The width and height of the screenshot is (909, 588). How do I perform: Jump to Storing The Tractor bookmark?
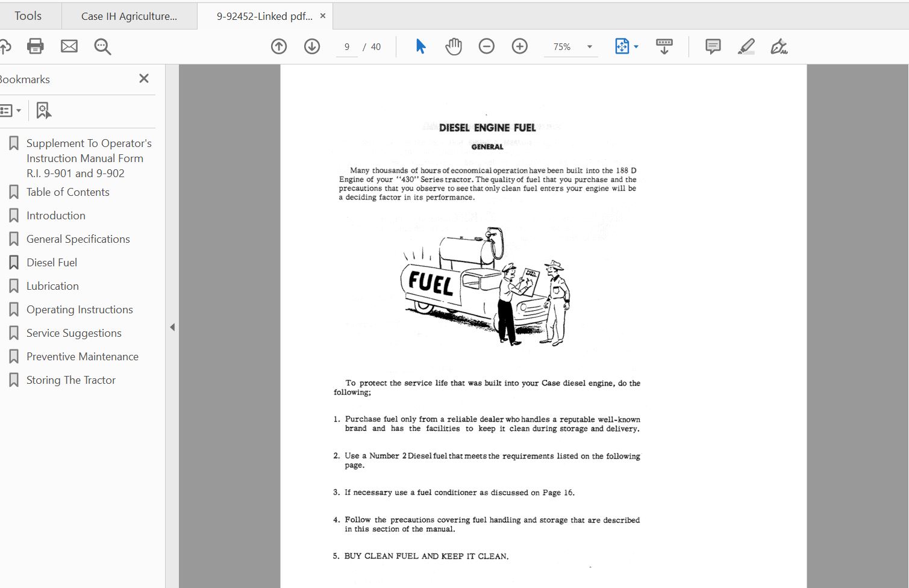point(71,380)
